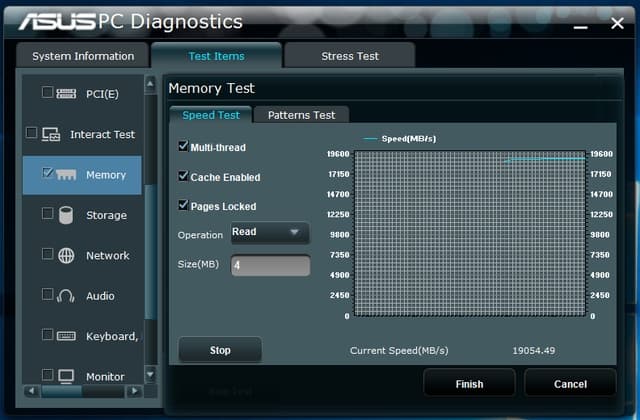Click the Memory RAM module icon
Image resolution: width=640 pixels, height=420 pixels.
(x=66, y=175)
